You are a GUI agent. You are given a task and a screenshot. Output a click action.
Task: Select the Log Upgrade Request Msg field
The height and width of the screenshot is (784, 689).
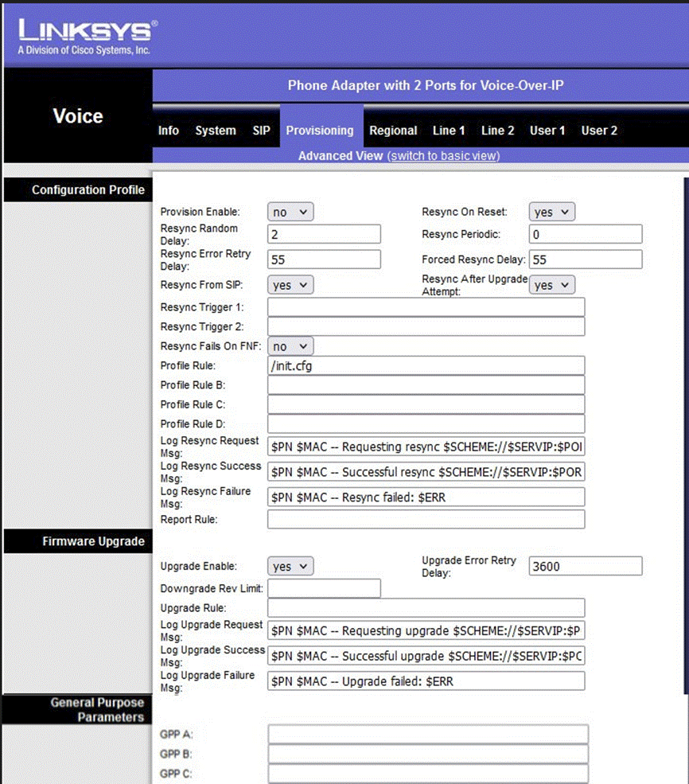click(426, 630)
